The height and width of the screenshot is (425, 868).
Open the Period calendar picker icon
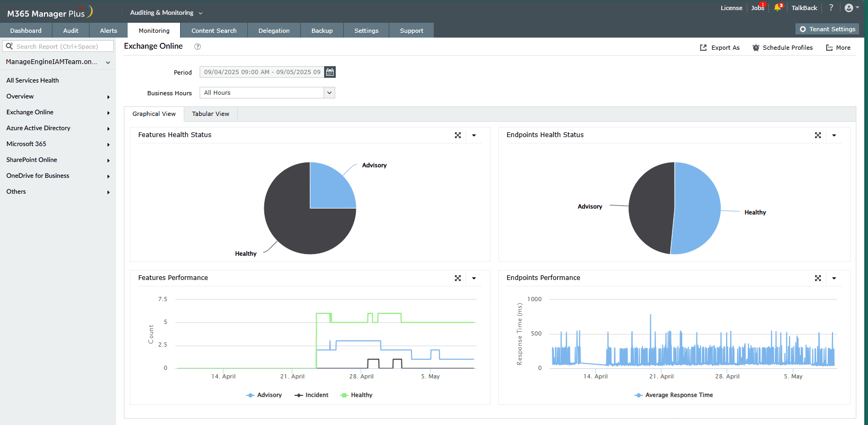click(330, 72)
